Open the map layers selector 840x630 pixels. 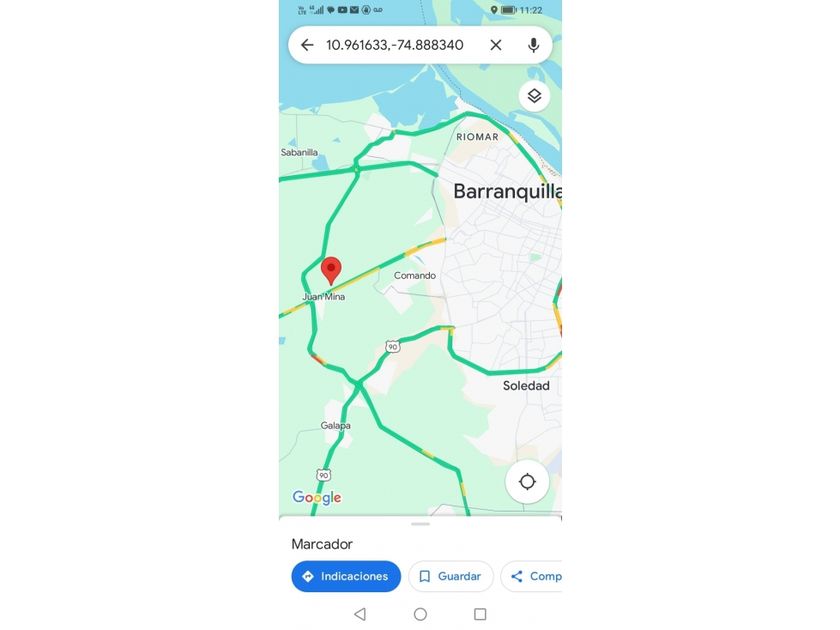[534, 96]
